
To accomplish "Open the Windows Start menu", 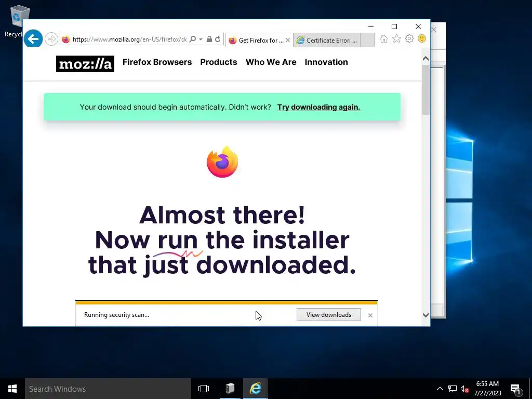I will (x=12, y=389).
